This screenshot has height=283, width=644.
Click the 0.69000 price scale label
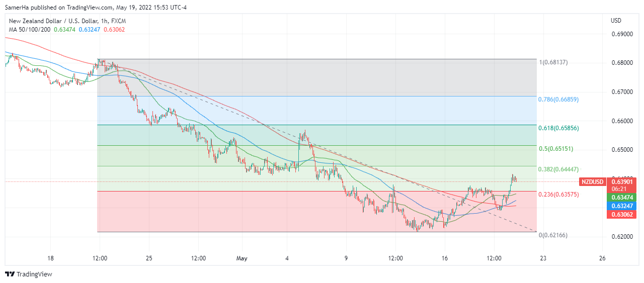click(621, 34)
